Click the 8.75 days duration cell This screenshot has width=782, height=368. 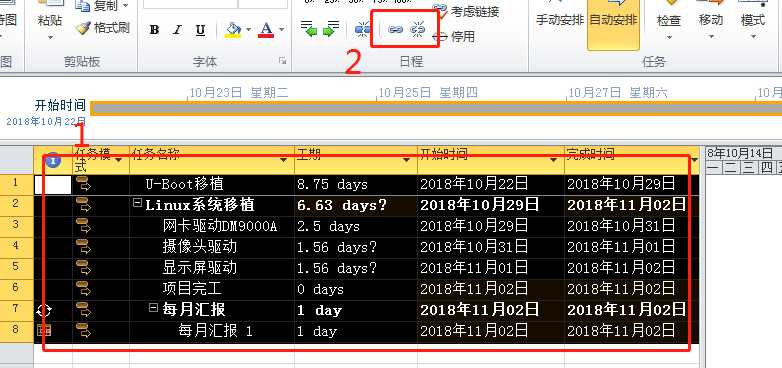pyautogui.click(x=356, y=184)
